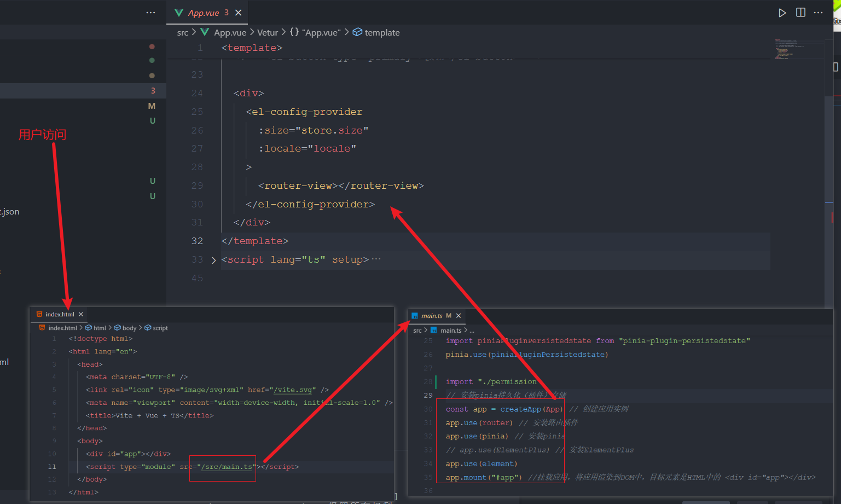Click line number 29 in main.ts gutter
Image resolution: width=841 pixels, height=504 pixels.
pyautogui.click(x=428, y=396)
